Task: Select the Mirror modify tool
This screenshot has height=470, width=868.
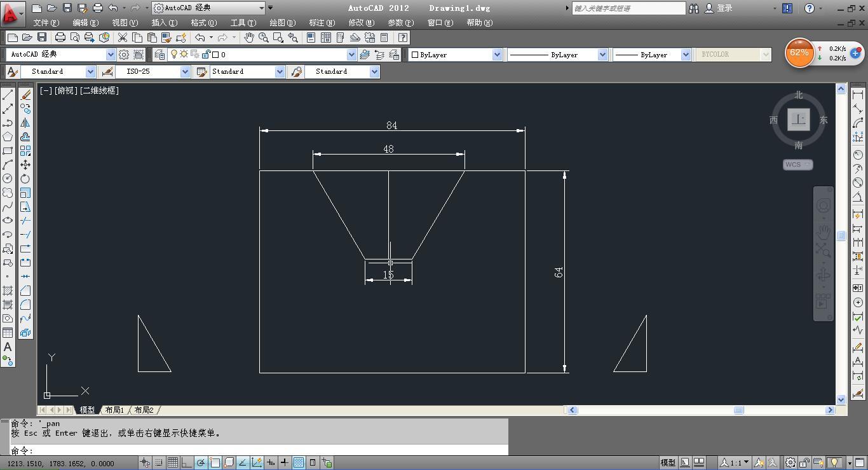Action: (25, 123)
